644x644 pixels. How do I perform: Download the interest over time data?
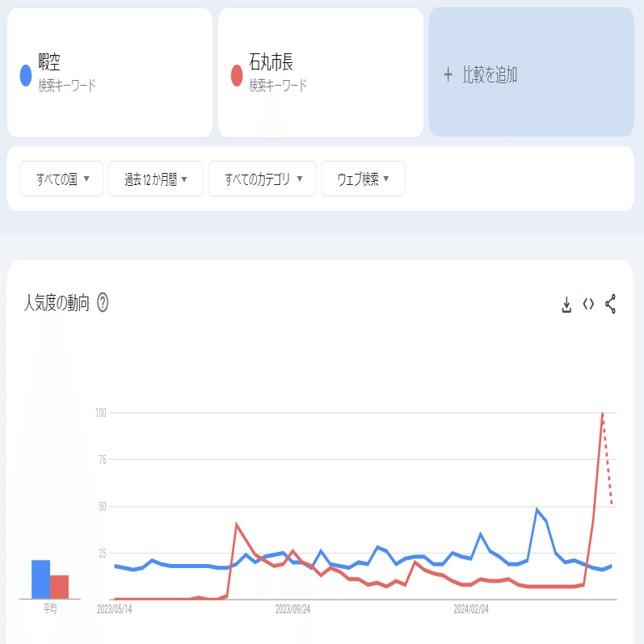coord(566,305)
